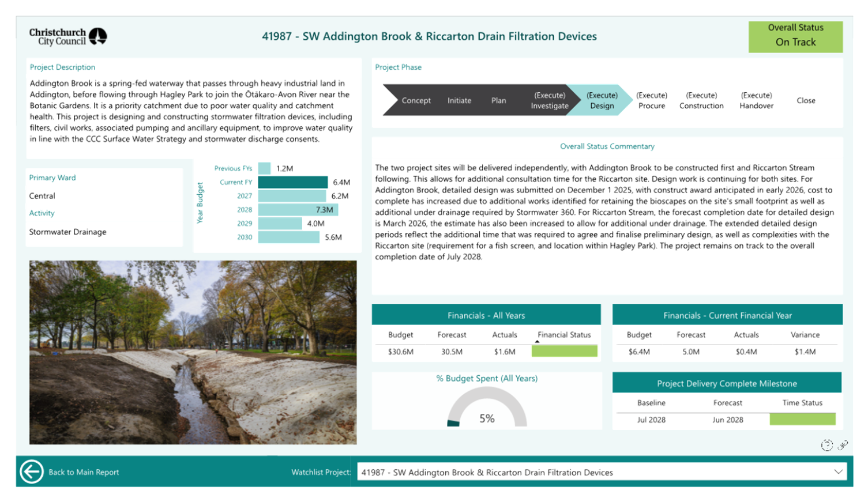The image size is (868, 502).
Task: Click the (Execute) Investigate phase step
Action: [549, 100]
